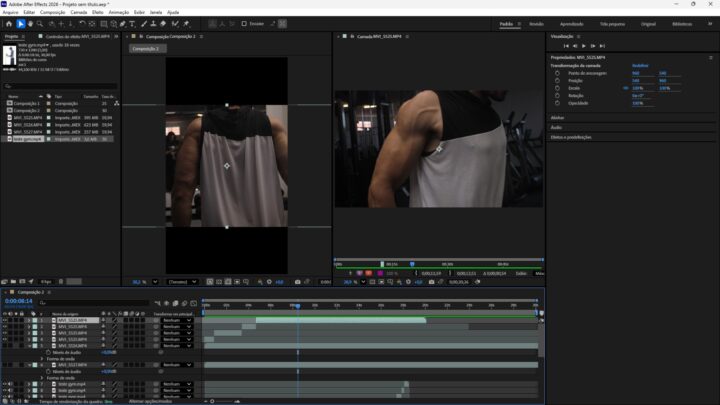Select the Hand tool in the toolbar

30,23
